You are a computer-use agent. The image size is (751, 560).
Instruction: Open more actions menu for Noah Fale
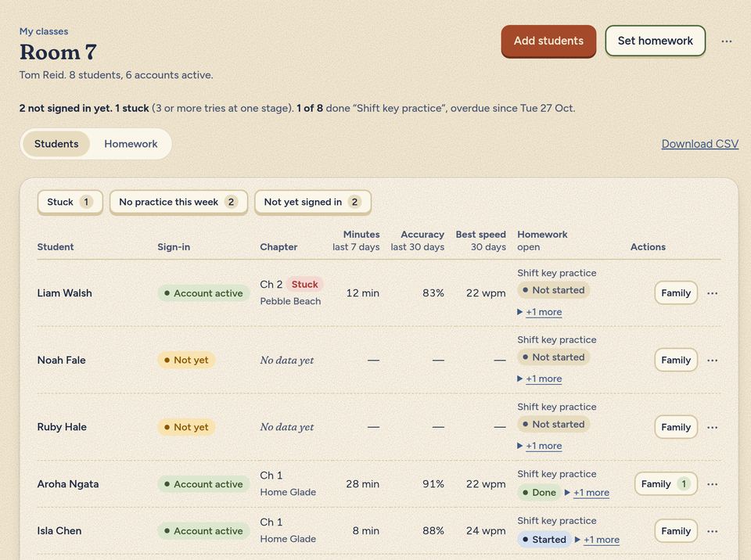click(712, 361)
